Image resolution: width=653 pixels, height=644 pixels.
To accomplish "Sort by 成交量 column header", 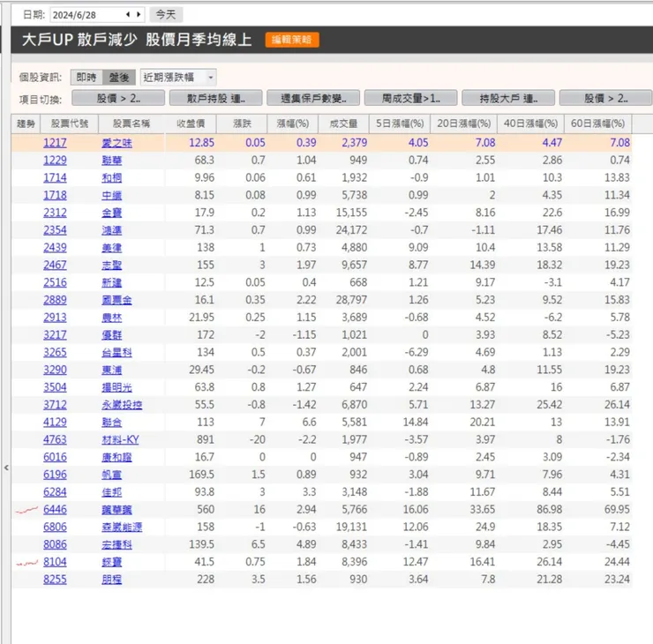I will click(343, 124).
